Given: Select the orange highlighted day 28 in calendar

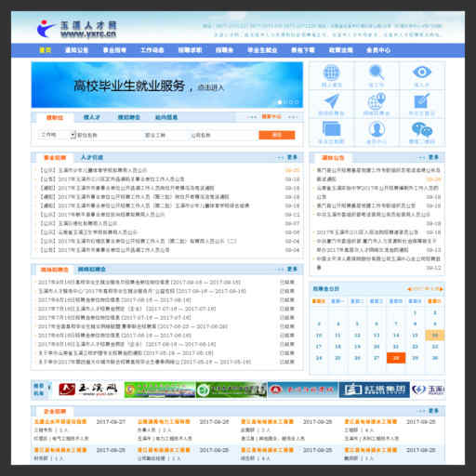Looking at the screenshot, I should point(396,358).
